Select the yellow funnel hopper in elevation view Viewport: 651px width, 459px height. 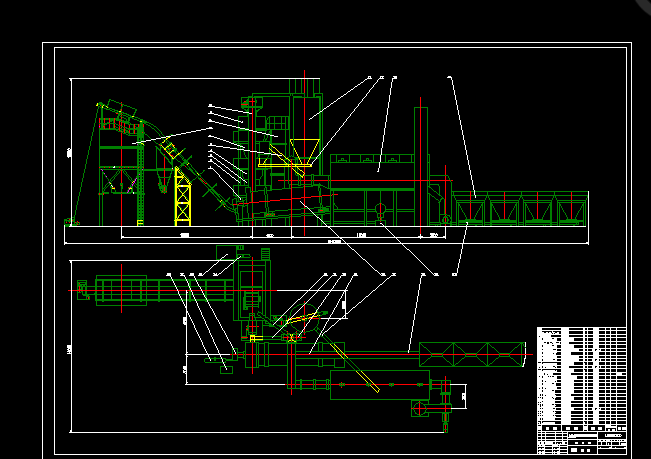[305, 151]
